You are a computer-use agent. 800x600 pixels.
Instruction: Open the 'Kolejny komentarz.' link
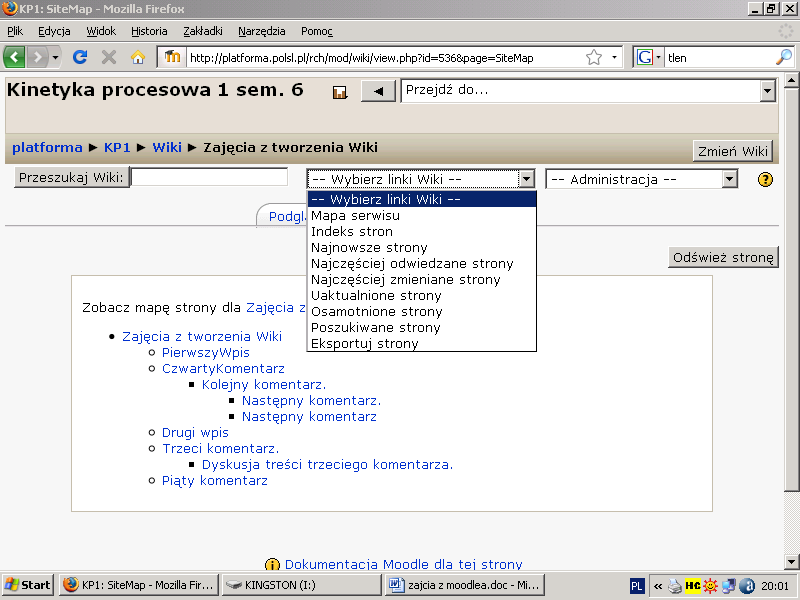264,384
